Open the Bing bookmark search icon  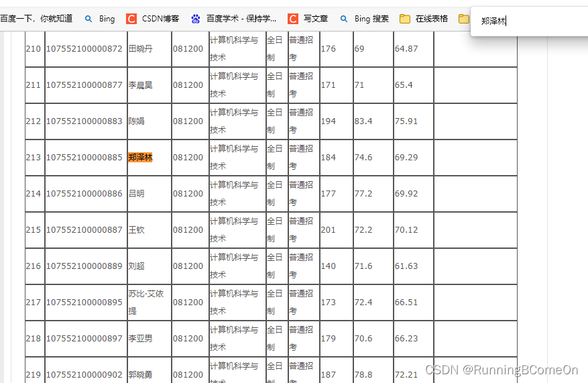click(89, 19)
